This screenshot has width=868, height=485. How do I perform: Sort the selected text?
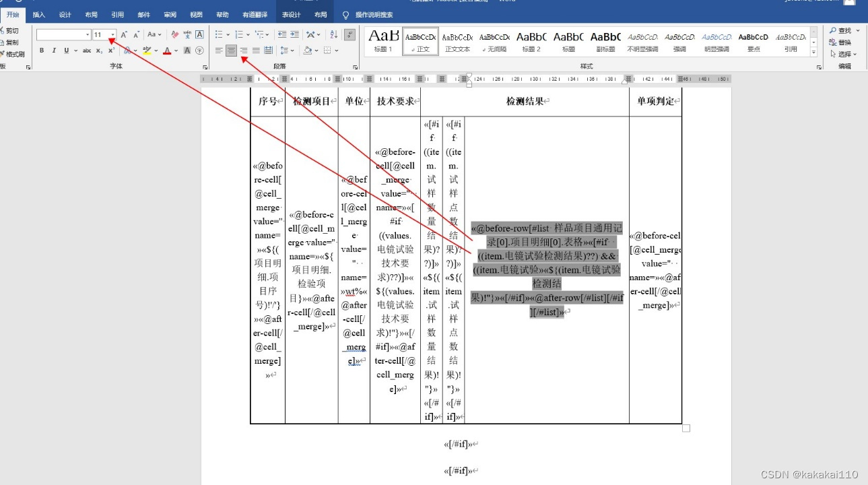click(x=333, y=34)
